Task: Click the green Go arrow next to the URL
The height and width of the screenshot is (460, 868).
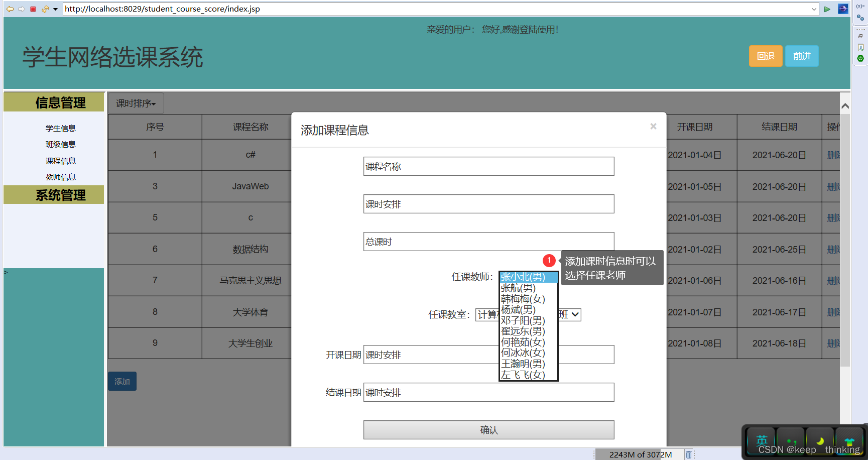Action: (827, 9)
